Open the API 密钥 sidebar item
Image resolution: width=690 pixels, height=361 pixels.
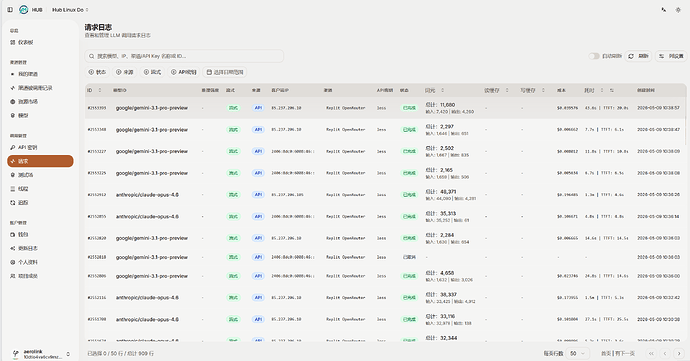point(40,147)
